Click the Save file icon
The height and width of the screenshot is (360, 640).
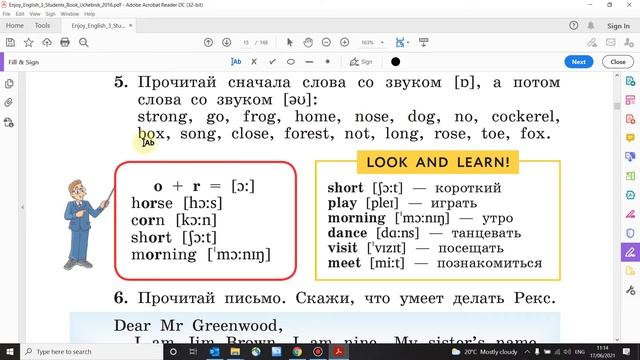point(10,42)
